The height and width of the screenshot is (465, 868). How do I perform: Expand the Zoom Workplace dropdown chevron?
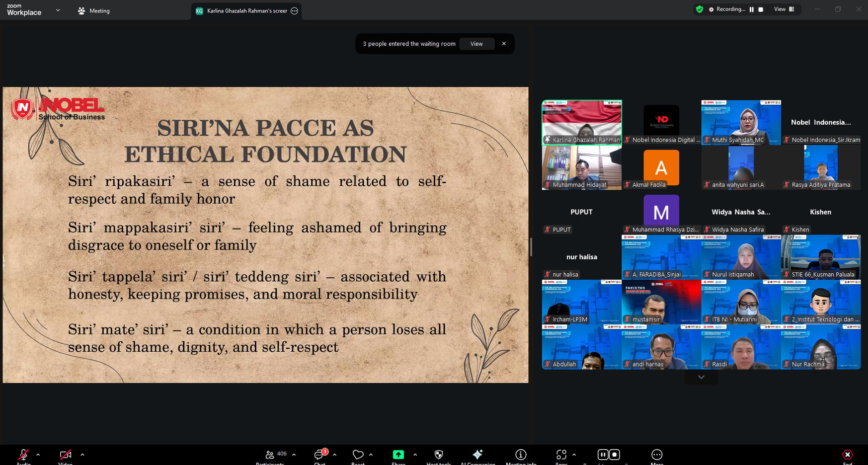pyautogui.click(x=58, y=10)
